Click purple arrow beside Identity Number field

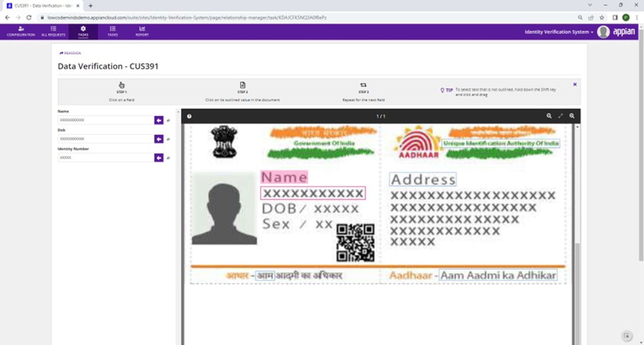pyautogui.click(x=159, y=158)
